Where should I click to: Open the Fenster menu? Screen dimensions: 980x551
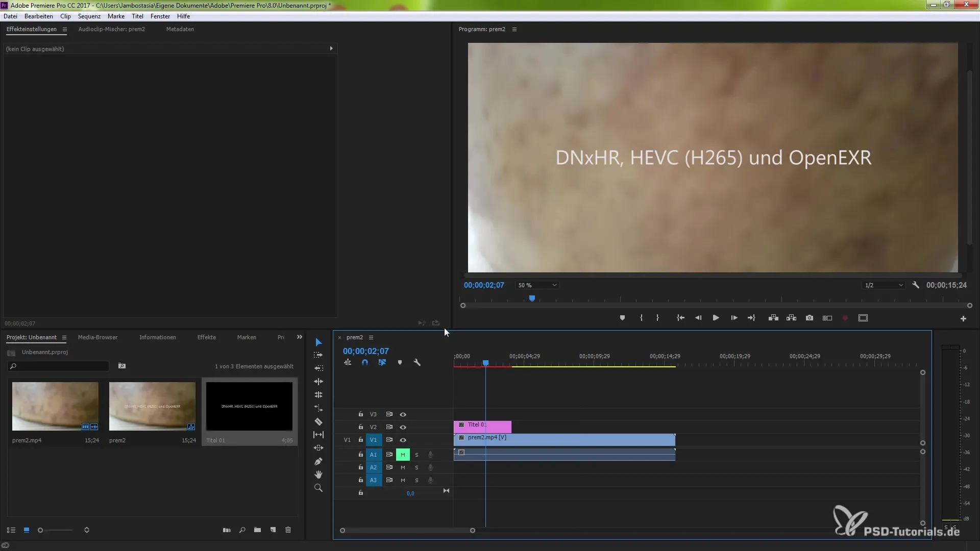(160, 16)
